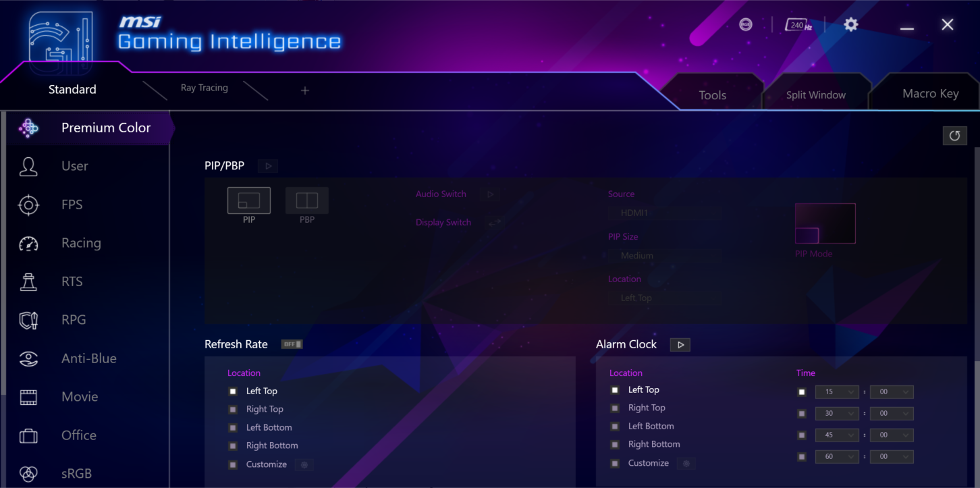
Task: Open the Tools tab
Action: pyautogui.click(x=712, y=95)
